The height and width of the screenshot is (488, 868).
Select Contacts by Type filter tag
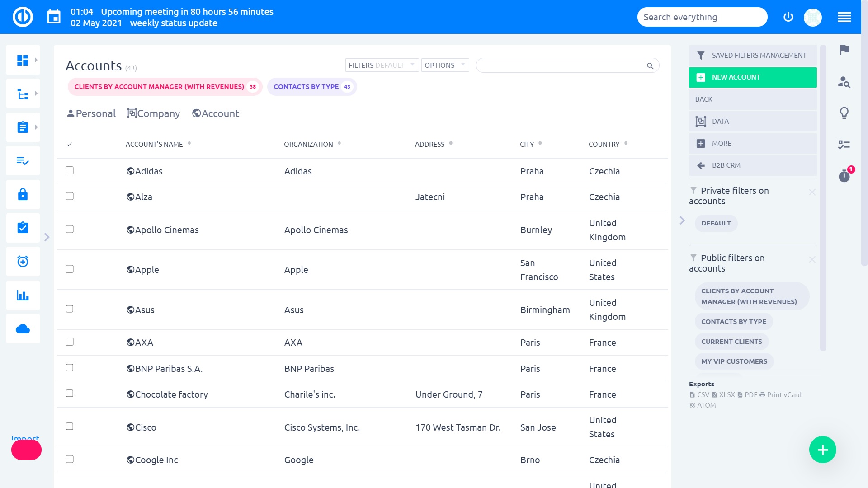[312, 87]
